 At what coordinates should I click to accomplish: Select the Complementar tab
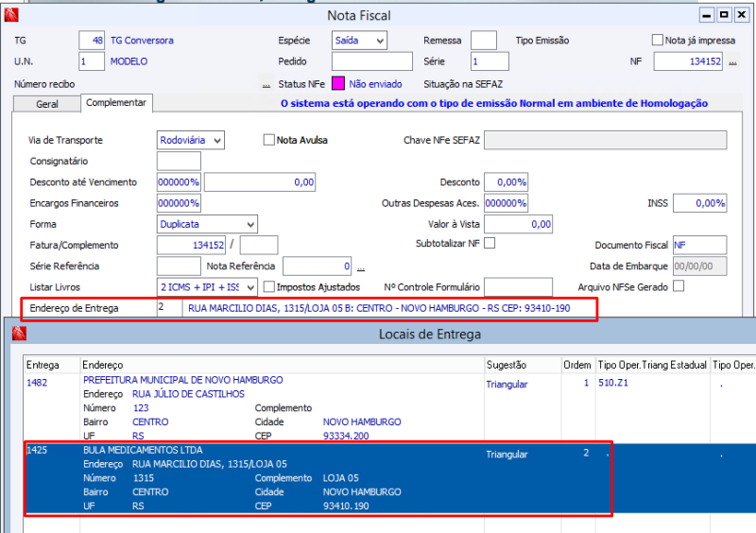[x=116, y=103]
